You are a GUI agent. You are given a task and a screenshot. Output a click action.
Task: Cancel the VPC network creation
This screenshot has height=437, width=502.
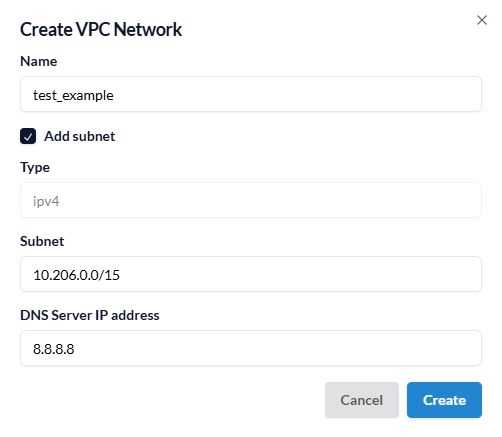point(362,400)
